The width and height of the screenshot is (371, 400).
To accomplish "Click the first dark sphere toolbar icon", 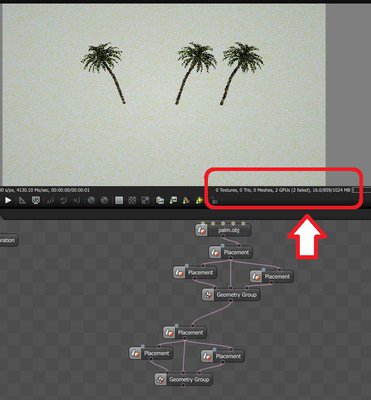I will [x=91, y=200].
